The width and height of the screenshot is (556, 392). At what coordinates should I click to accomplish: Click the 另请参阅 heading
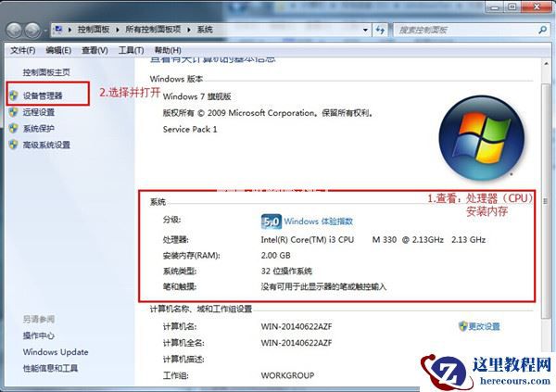(x=39, y=319)
